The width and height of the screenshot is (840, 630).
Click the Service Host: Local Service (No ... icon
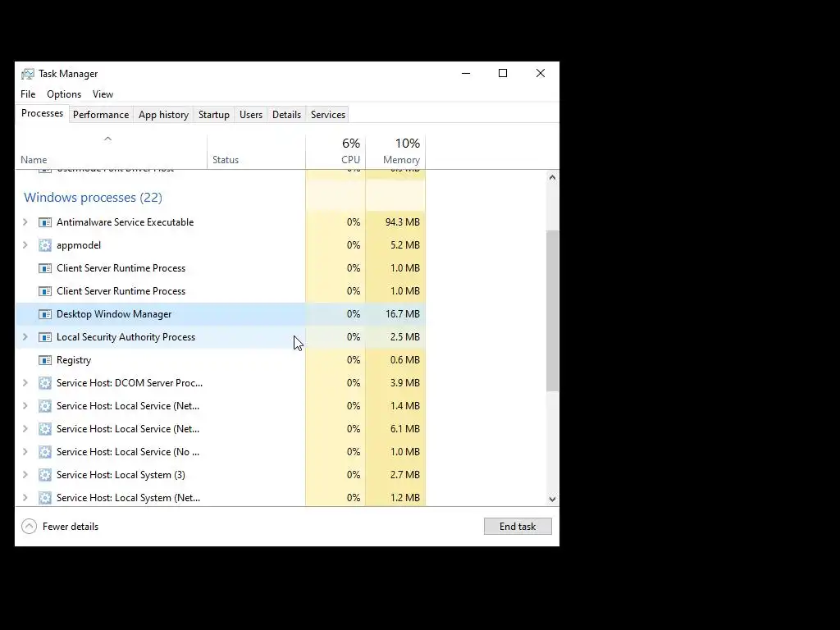[45, 452]
